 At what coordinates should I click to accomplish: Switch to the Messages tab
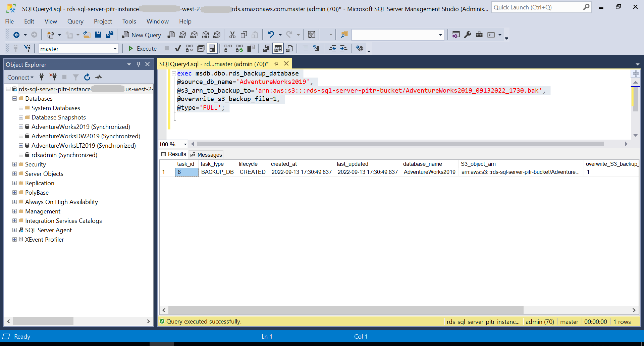(209, 154)
